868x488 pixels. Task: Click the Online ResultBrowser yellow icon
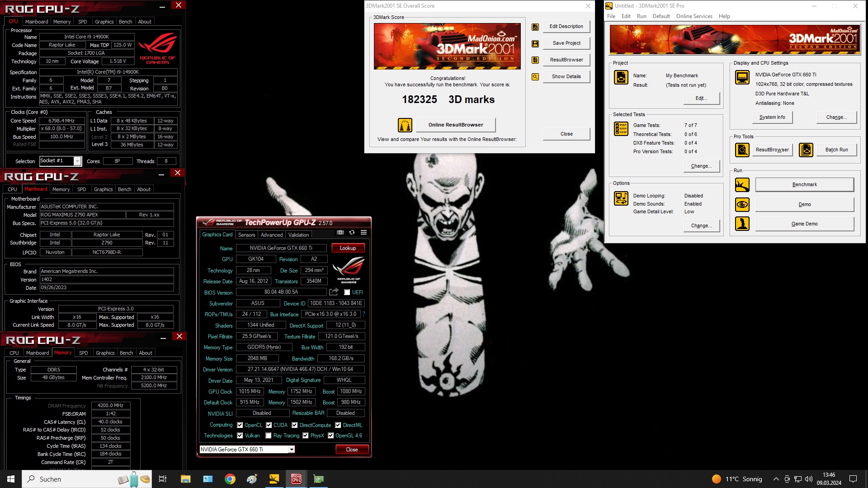click(x=405, y=125)
